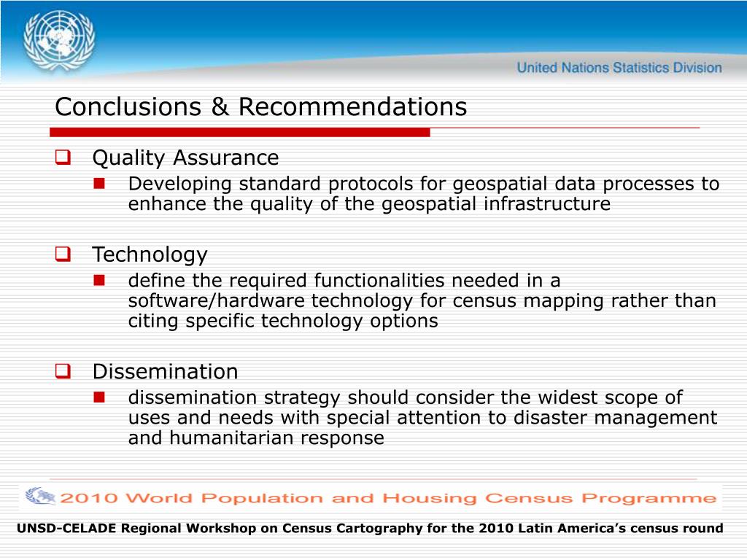The image size is (747, 560).
Task: Click the small census programme logo icon
Action: click(40, 496)
